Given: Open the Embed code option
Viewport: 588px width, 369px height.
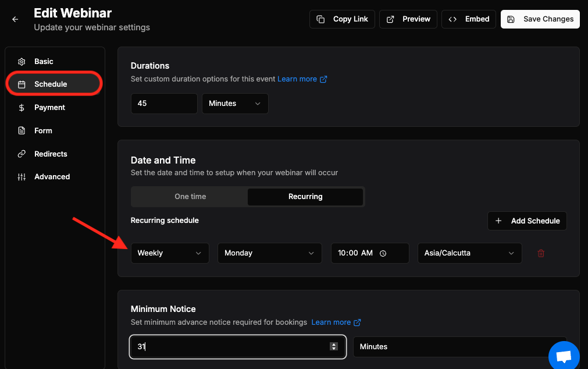Looking at the screenshot, I should [469, 19].
